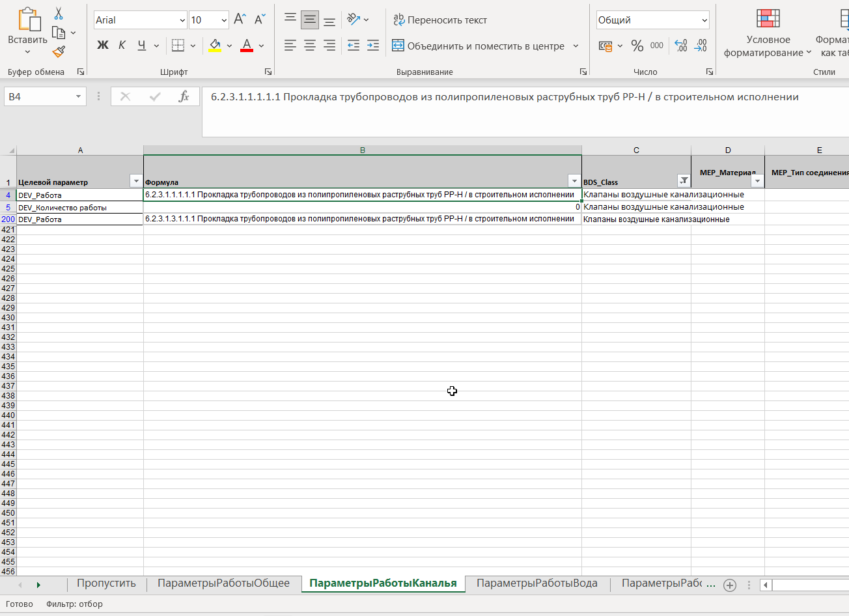Apply yellow fill color to cell
This screenshot has height=616, width=849.
point(215,46)
